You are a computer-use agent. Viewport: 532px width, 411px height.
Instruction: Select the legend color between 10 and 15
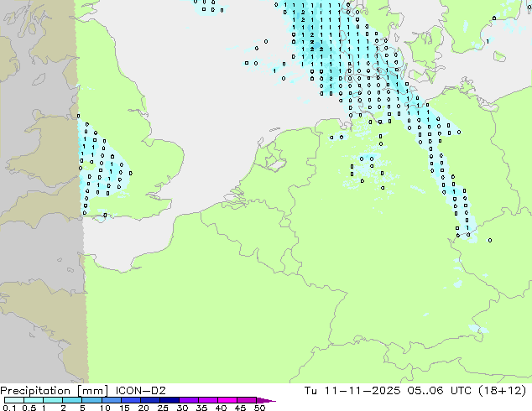(x=112, y=400)
